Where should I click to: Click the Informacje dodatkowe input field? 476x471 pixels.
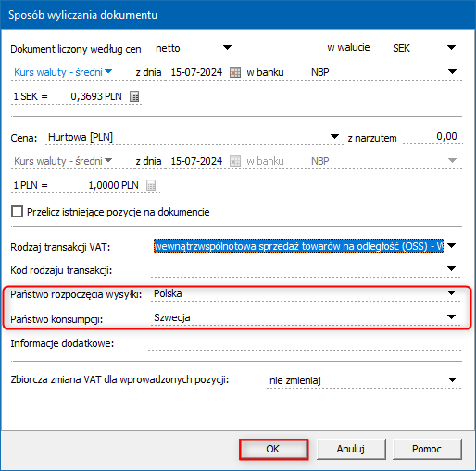pyautogui.click(x=305, y=343)
